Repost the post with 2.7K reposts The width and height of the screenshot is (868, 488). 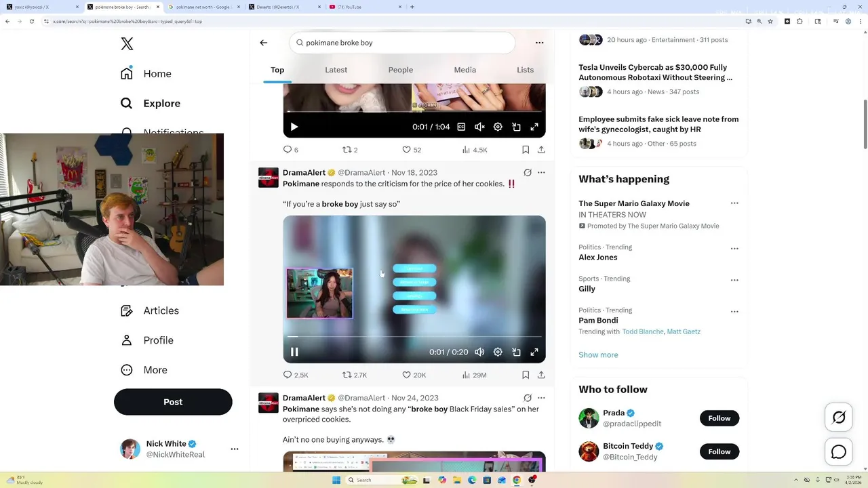point(354,375)
